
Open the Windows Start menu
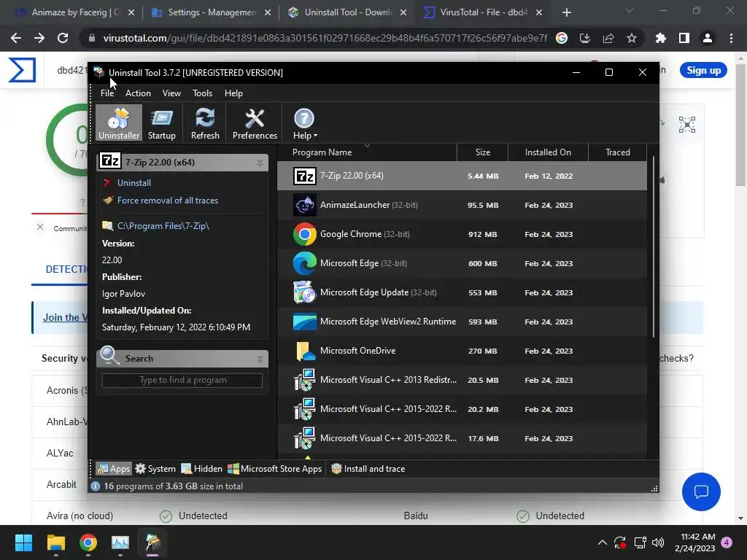pyautogui.click(x=23, y=542)
